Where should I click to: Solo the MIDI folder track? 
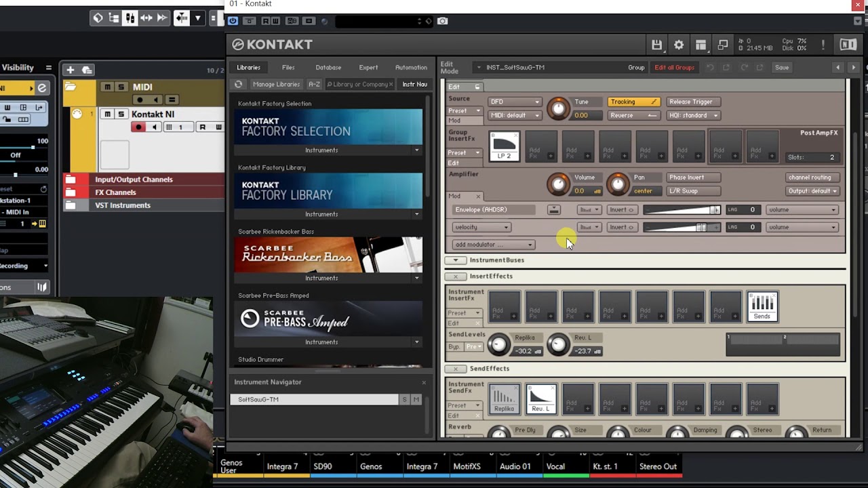(x=121, y=87)
